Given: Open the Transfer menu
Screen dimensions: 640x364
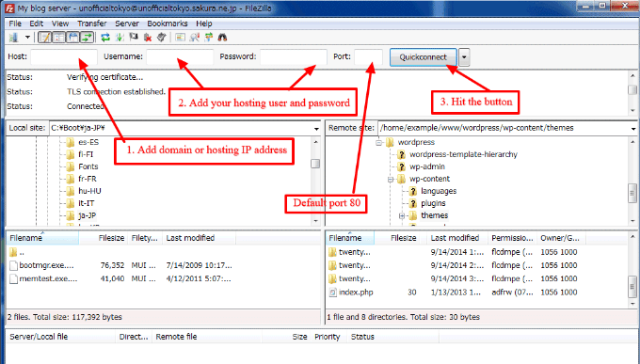Looking at the screenshot, I should click(x=92, y=24).
